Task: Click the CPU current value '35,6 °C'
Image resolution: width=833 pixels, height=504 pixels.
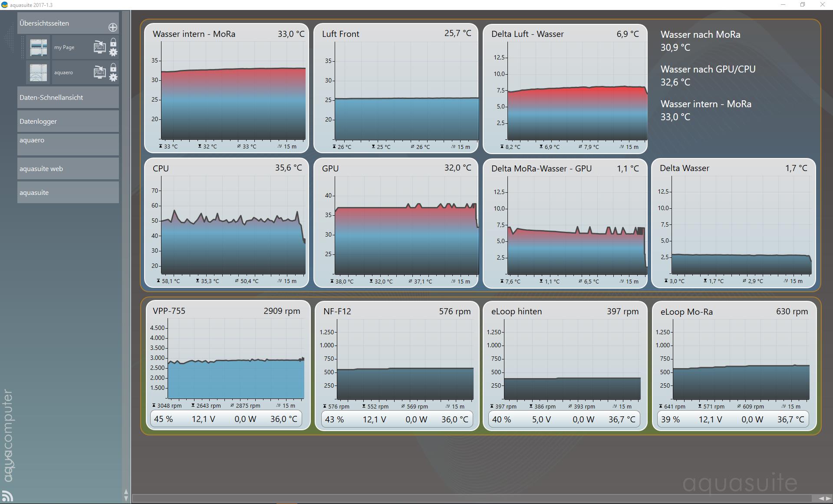Action: [x=289, y=168]
